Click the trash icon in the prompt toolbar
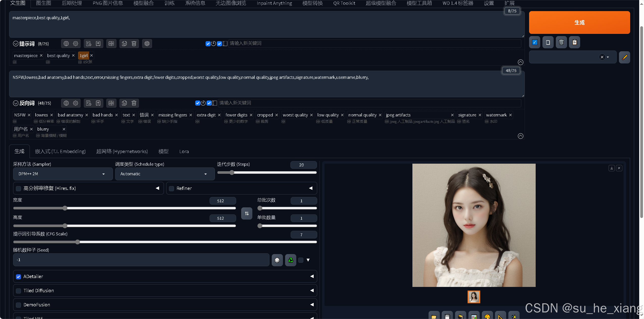Screen dimensions: 644x319 [x=134, y=44]
